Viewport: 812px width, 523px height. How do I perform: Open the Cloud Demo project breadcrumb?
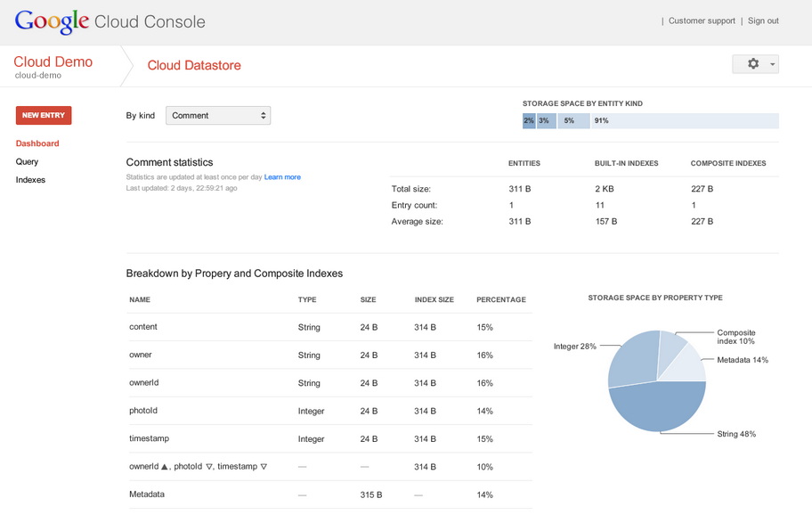53,61
